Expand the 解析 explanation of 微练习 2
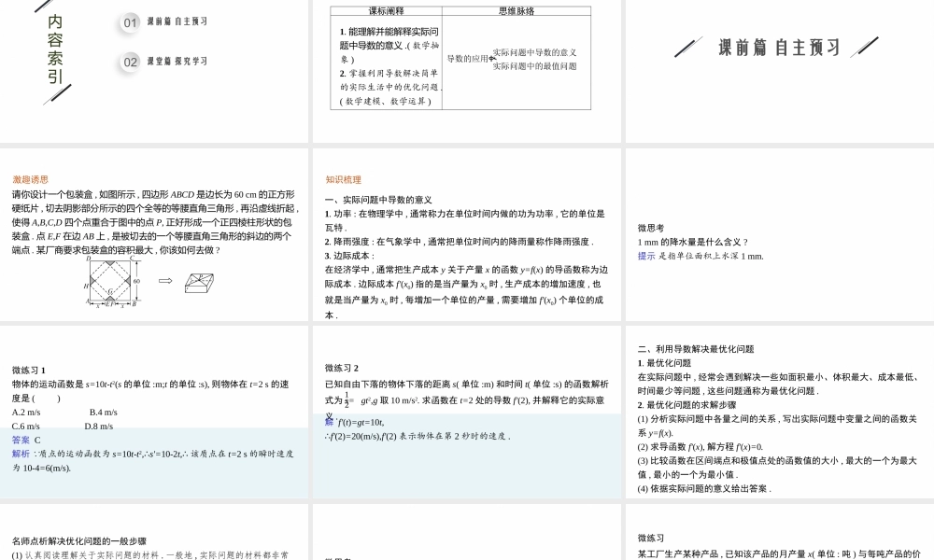 coord(327,422)
